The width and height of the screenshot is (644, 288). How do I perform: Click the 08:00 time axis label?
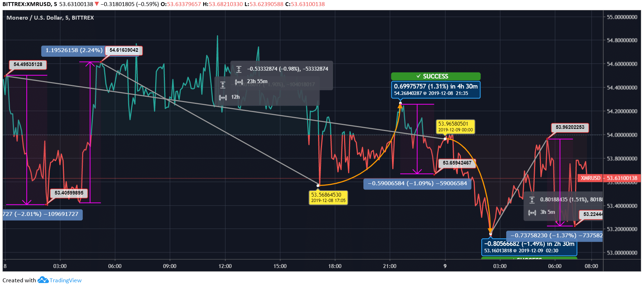[x=591, y=266]
